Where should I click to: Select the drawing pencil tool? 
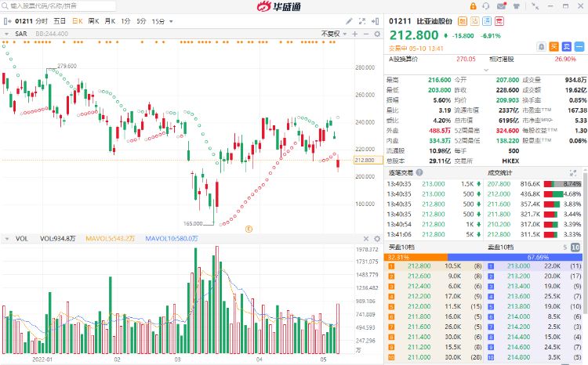349,21
